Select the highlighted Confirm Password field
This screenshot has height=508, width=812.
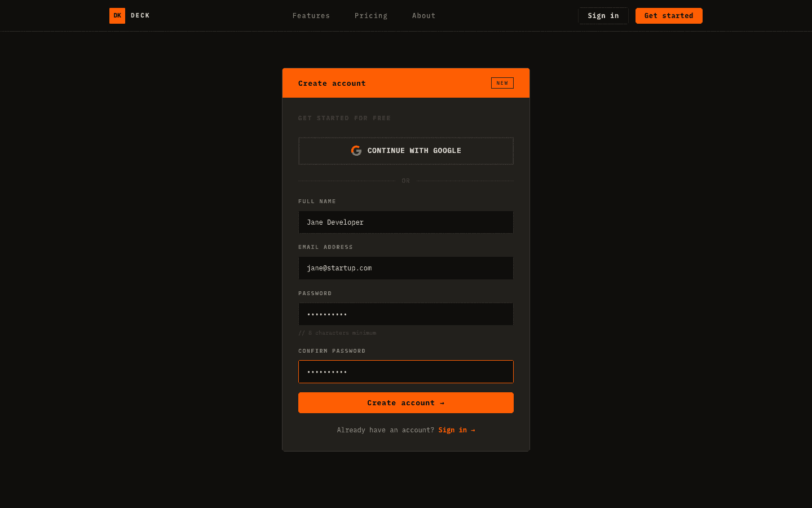(x=405, y=371)
